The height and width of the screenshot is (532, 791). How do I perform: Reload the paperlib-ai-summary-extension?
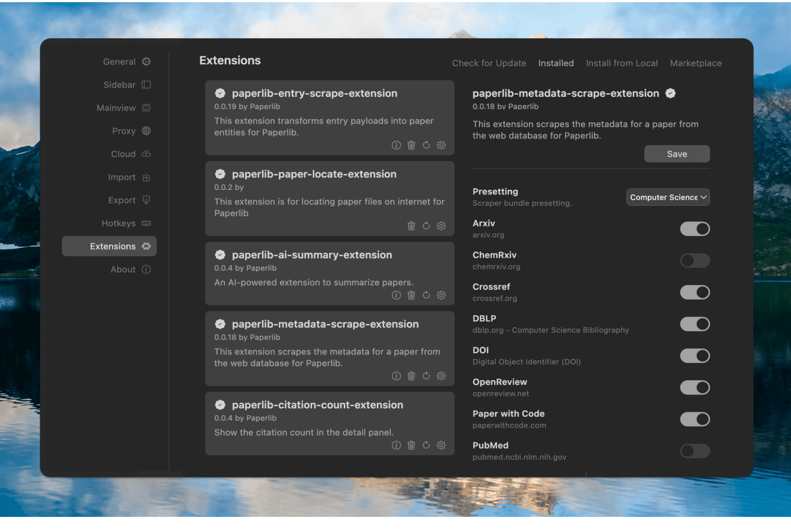click(x=426, y=295)
